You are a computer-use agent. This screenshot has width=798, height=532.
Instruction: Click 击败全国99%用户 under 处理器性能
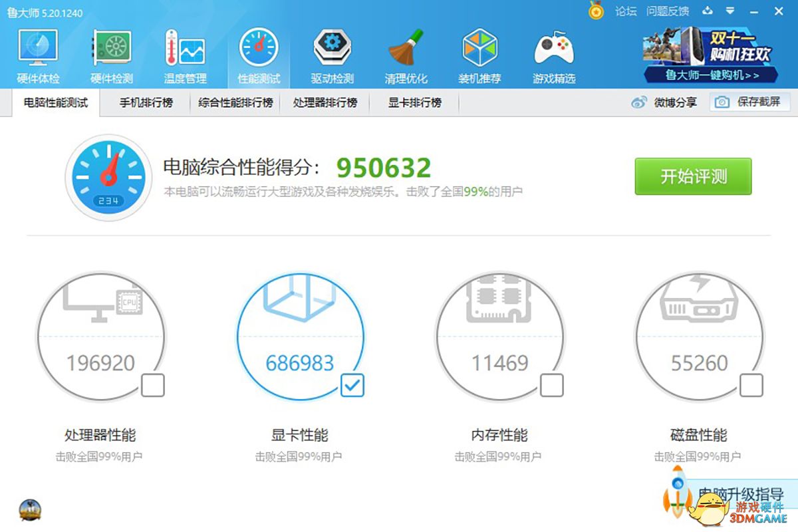99,457
